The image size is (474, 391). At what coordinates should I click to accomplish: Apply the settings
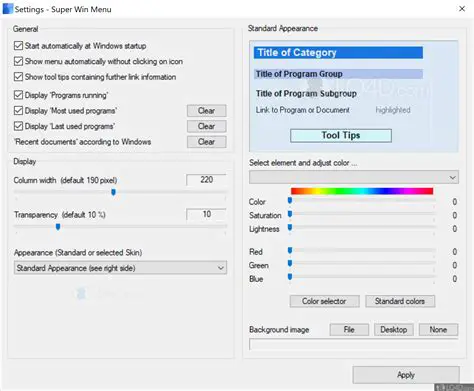coord(406,375)
